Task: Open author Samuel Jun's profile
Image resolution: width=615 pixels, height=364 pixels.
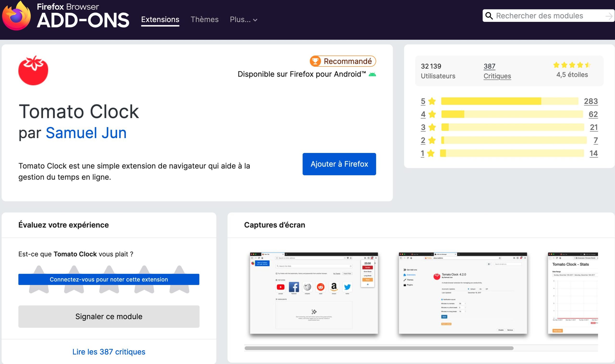Action: tap(86, 133)
